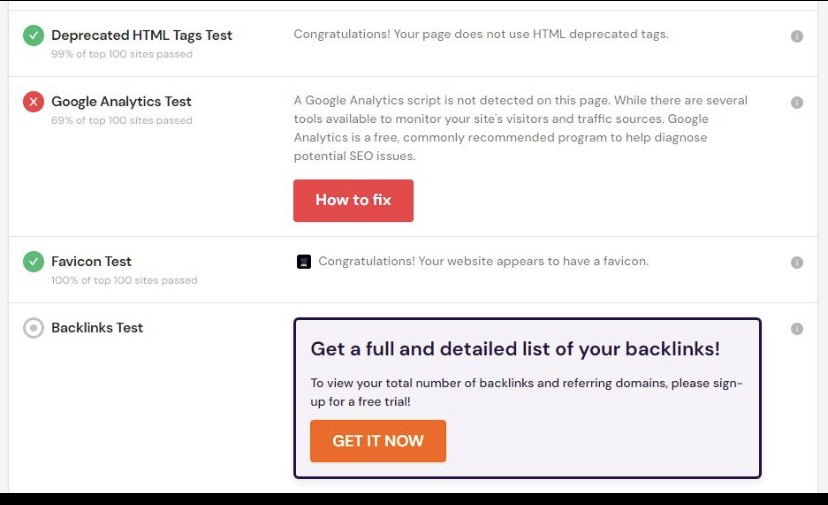Click '99% of top 100 sites passed' text
The height and width of the screenshot is (505, 828).
(122, 54)
